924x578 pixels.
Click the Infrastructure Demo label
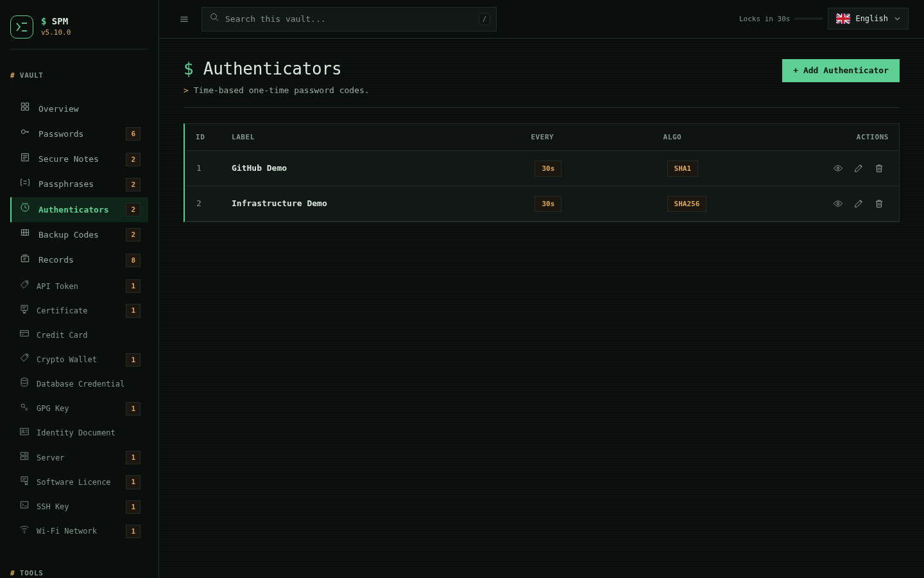279,204
